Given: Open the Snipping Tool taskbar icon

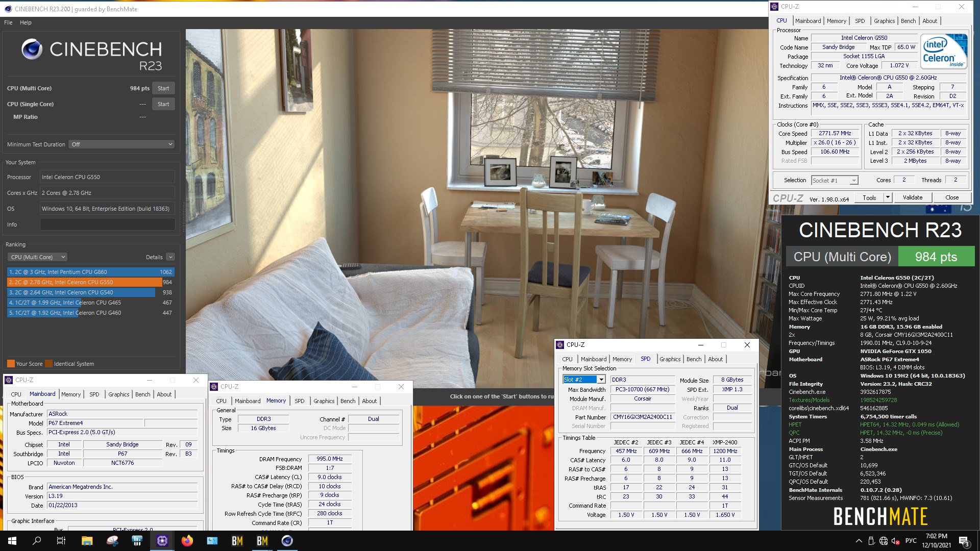Looking at the screenshot, I should pyautogui.click(x=112, y=541).
